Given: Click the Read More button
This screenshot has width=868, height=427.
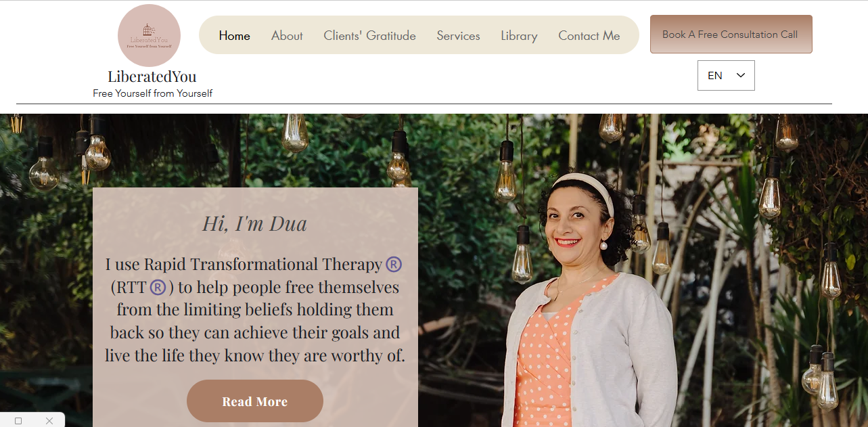Looking at the screenshot, I should click(x=255, y=401).
